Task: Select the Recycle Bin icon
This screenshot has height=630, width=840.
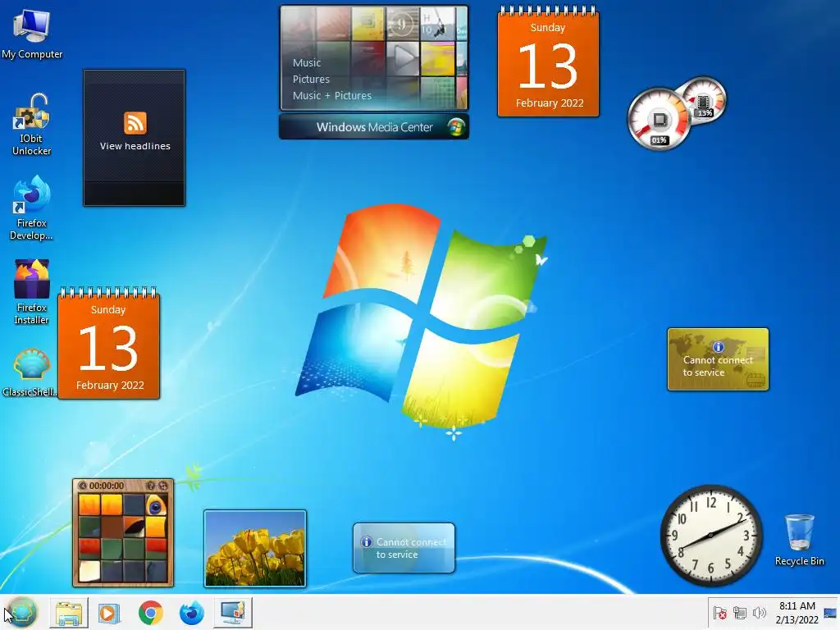Action: (x=799, y=540)
